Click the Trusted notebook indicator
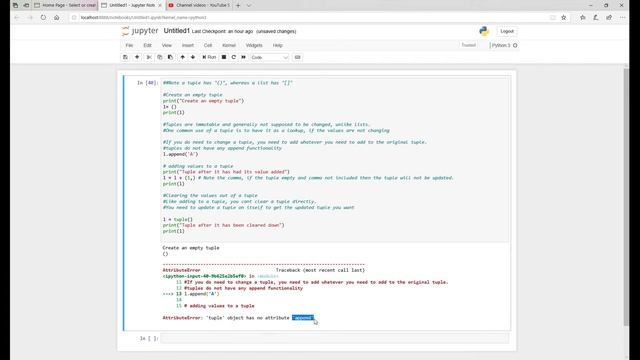This screenshot has width=640, height=360. pyautogui.click(x=469, y=45)
